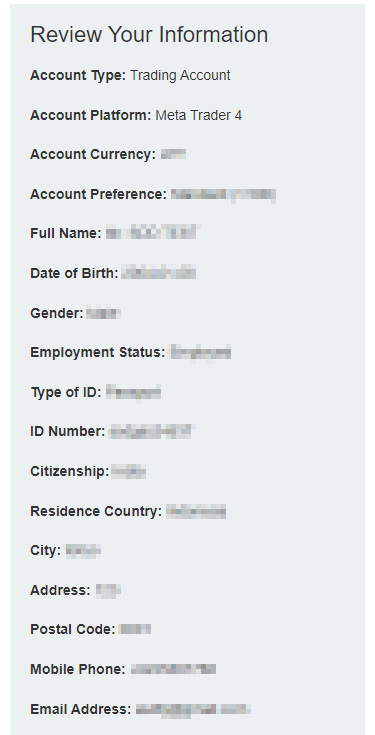Select the Employment Status label
This screenshot has width=375, height=735.
coord(98,352)
